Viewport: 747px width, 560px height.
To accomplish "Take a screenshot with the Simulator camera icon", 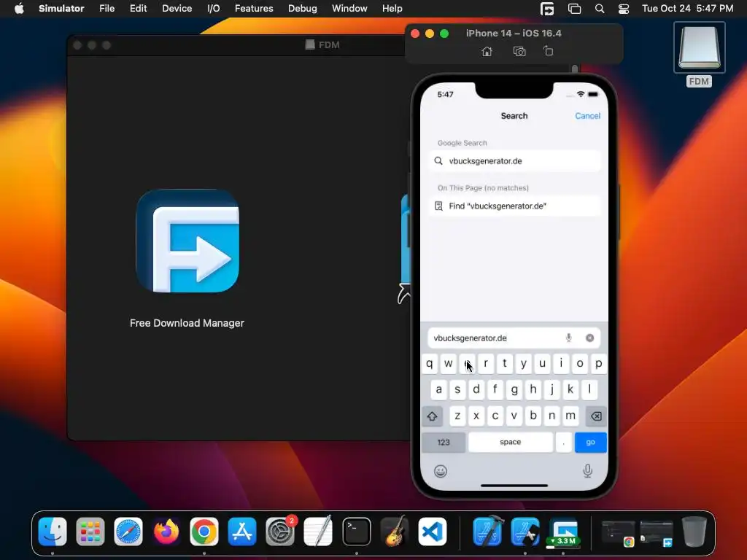I will click(519, 52).
